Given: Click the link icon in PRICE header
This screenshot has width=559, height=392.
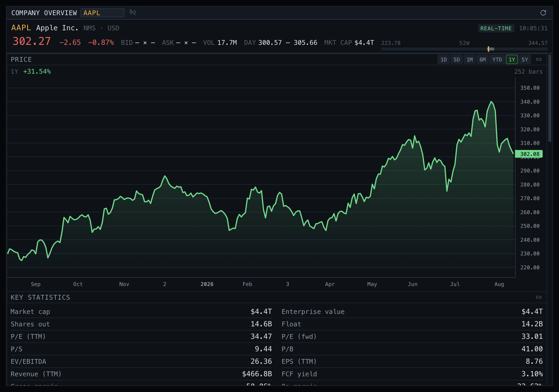Looking at the screenshot, I should tap(539, 60).
